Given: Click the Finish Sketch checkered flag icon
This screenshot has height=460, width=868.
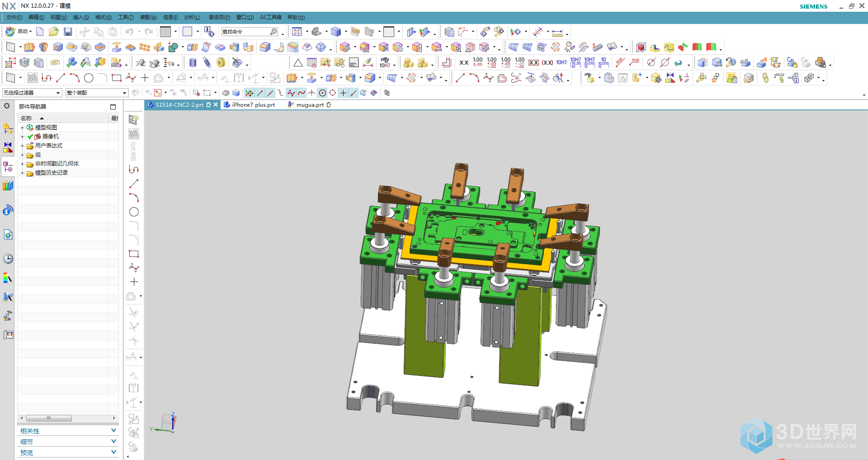Looking at the screenshot, I should (x=133, y=134).
